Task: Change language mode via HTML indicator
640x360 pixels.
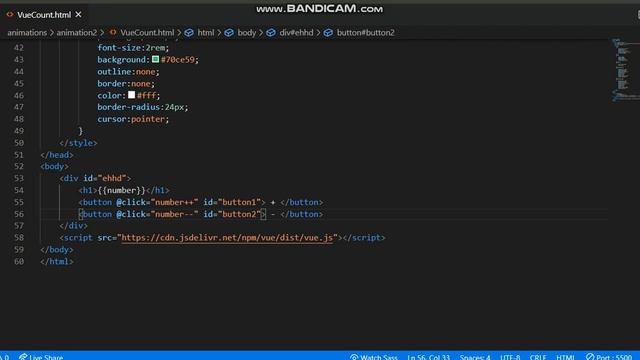Action: pos(565,357)
